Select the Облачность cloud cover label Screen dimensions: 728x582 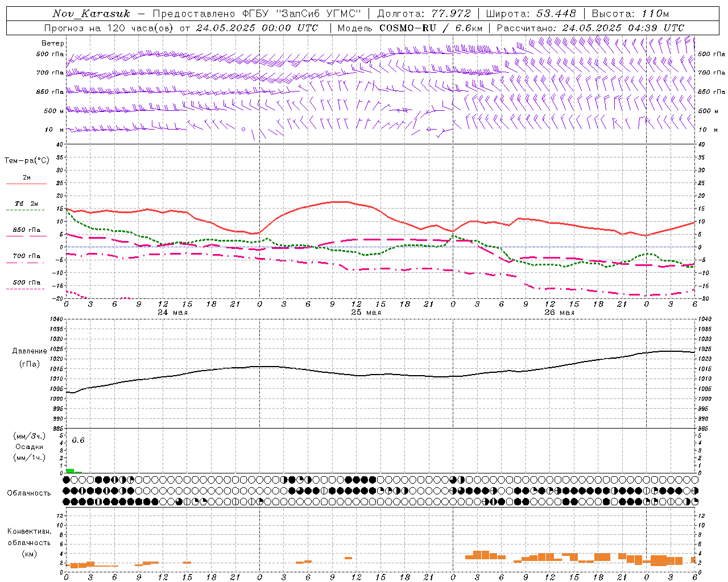29,493
